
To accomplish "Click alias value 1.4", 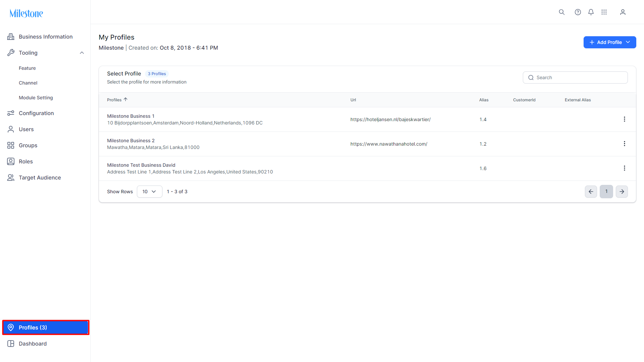I will pos(483,119).
